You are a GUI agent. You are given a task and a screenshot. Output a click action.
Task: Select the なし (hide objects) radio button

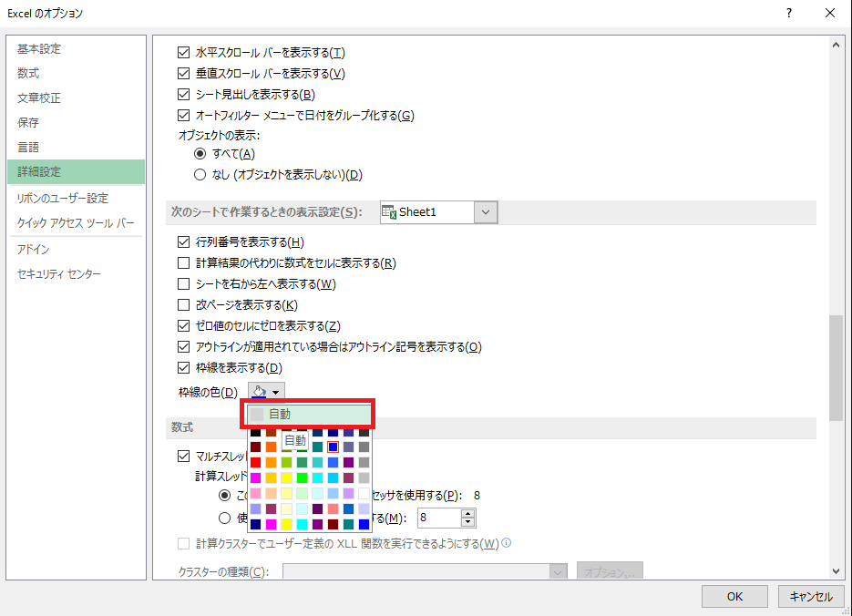[x=200, y=175]
